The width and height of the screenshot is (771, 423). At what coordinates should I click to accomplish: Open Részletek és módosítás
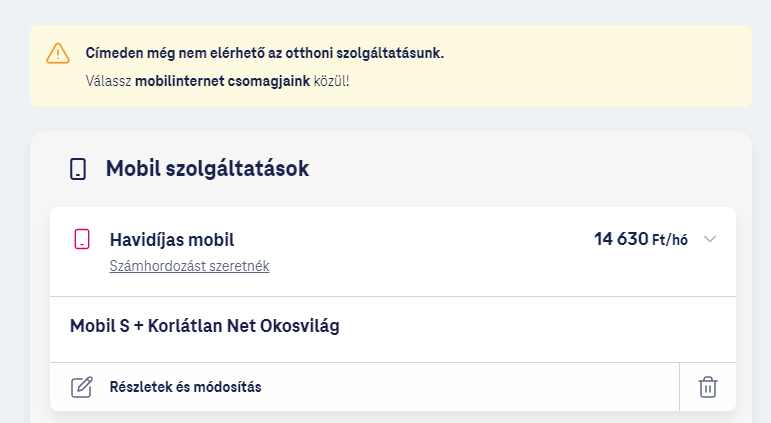tap(185, 387)
